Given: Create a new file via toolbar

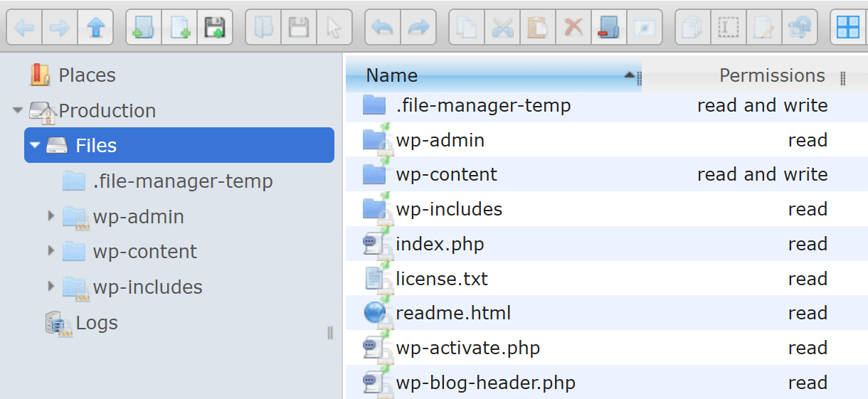Looking at the screenshot, I should 179,28.
